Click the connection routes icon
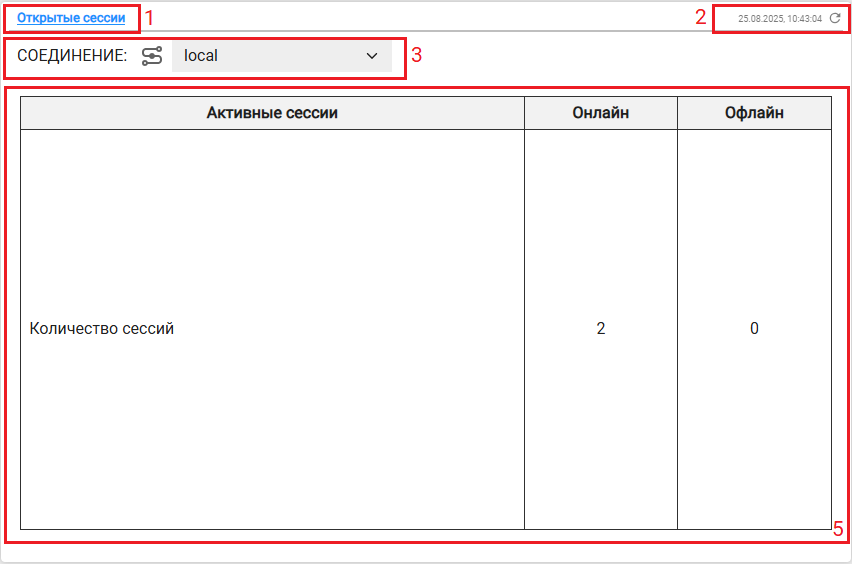The width and height of the screenshot is (852, 564). pyautogui.click(x=152, y=56)
